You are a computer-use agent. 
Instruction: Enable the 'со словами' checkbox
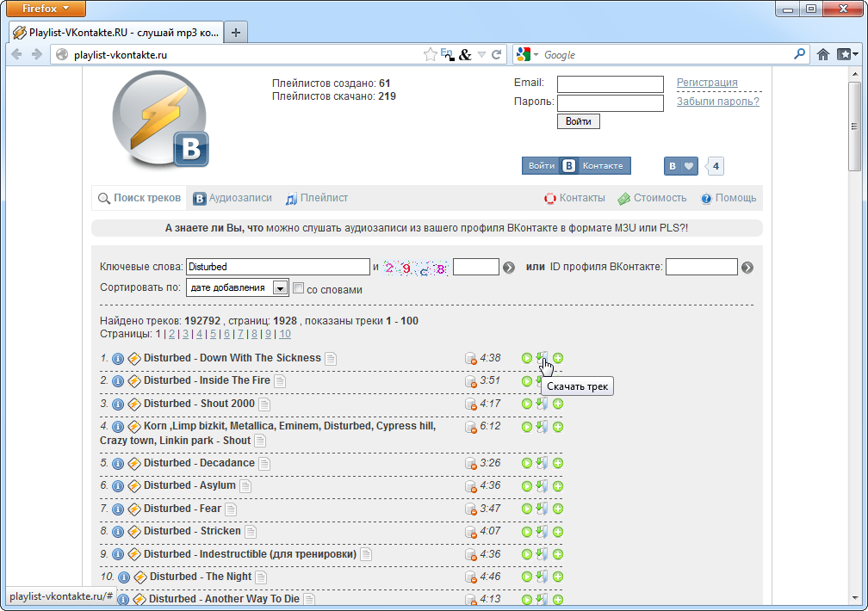tap(298, 287)
